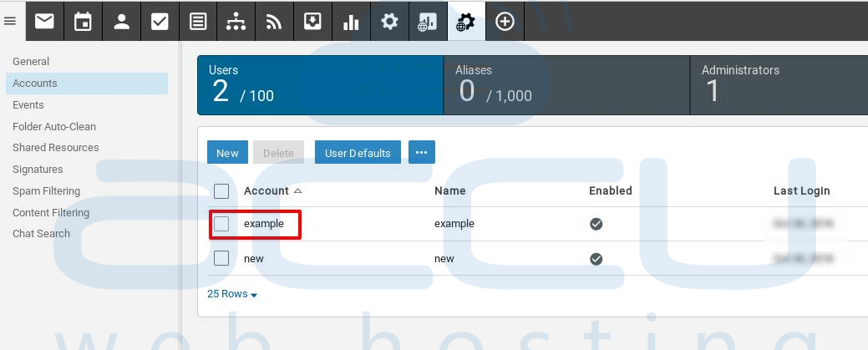Click the New account button
The width and height of the screenshot is (868, 350).
coord(227,152)
